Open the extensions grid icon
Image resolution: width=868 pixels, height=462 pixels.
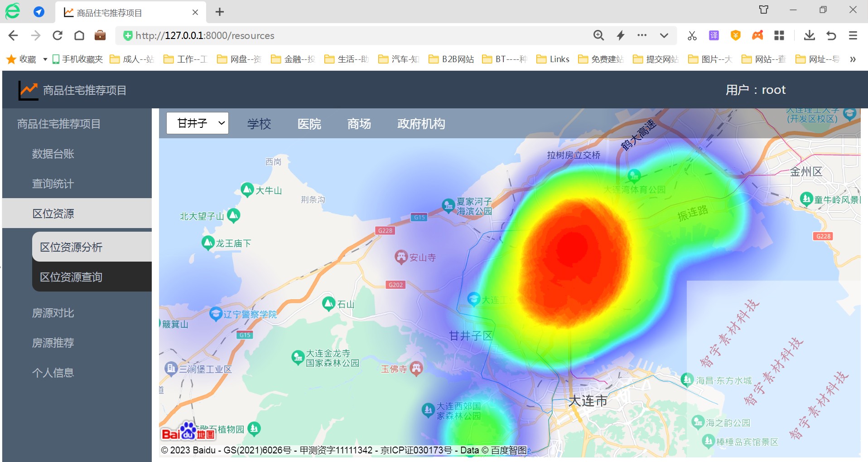(779, 35)
